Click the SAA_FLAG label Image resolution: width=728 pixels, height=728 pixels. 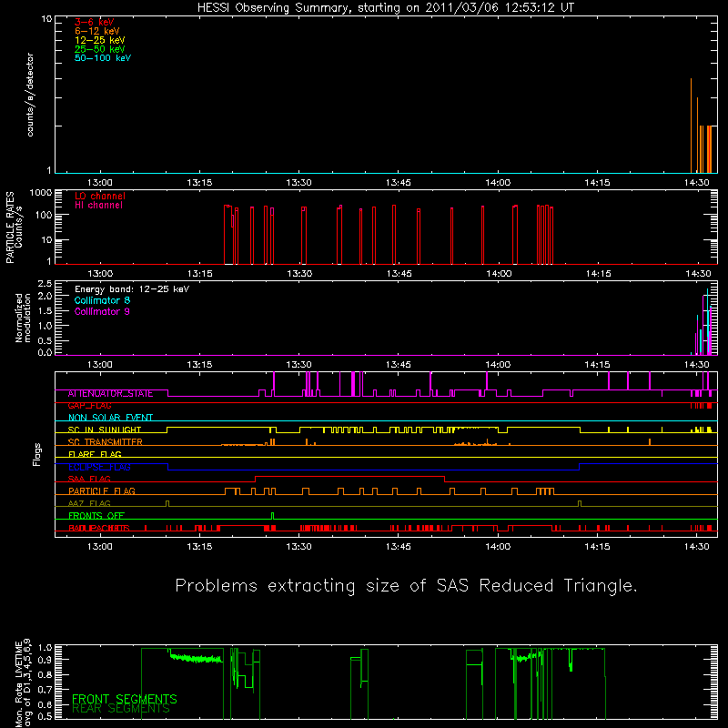(89, 480)
